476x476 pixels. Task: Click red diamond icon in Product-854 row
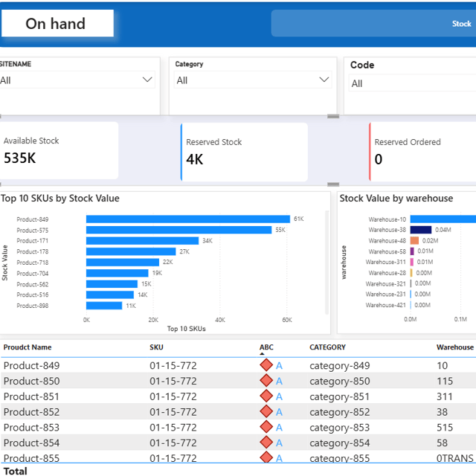[266, 443]
